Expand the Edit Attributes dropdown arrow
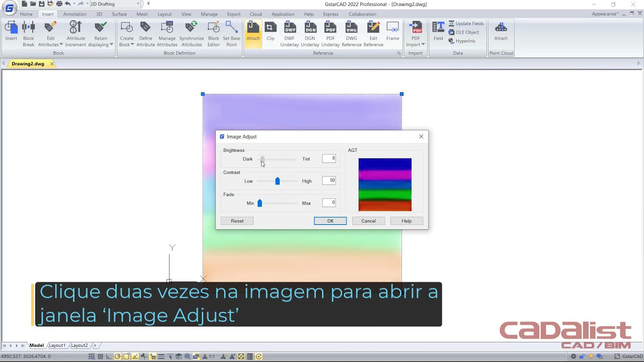The width and height of the screenshot is (644, 362). tap(61, 45)
